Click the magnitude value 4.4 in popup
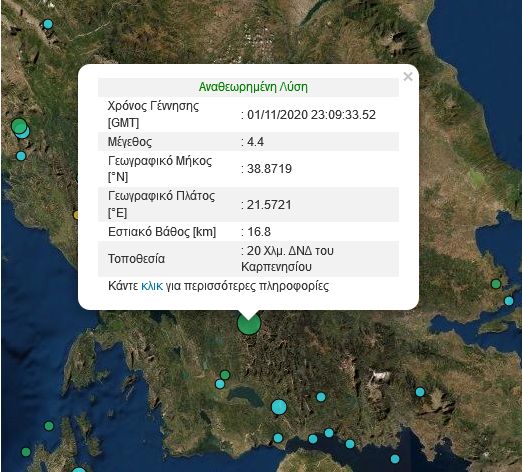Image resolution: width=522 pixels, height=472 pixels. (255, 142)
